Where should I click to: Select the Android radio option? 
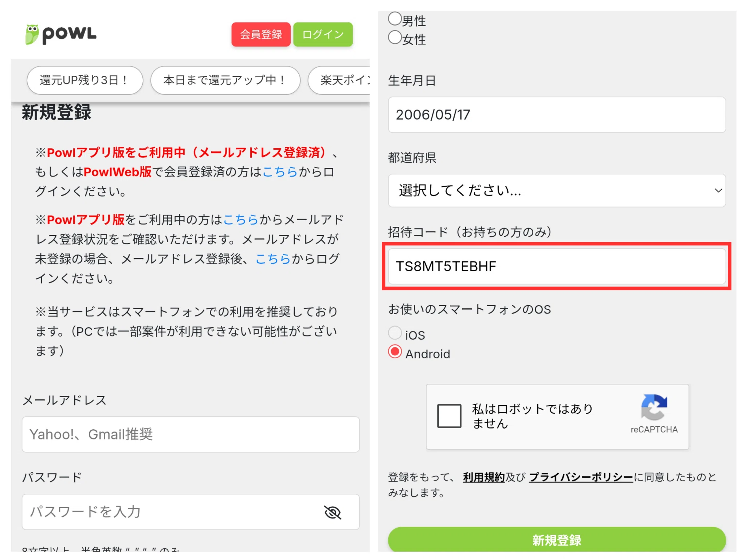point(395,352)
